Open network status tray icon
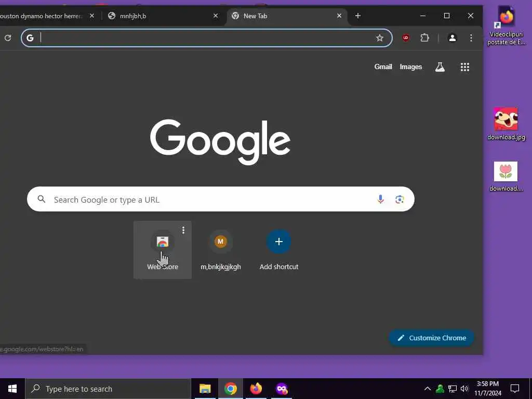 pos(453,389)
